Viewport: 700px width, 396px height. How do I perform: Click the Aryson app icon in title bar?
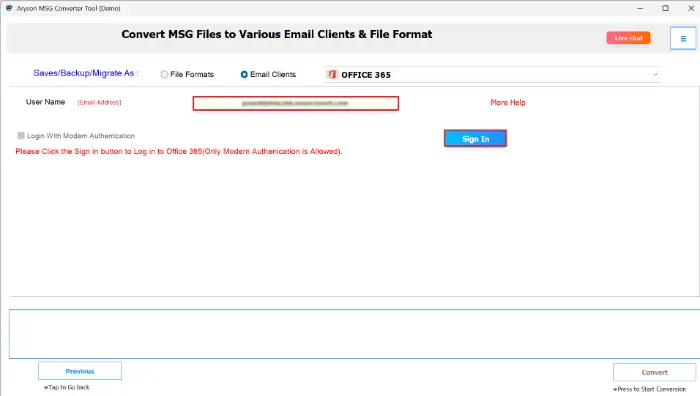click(x=9, y=8)
